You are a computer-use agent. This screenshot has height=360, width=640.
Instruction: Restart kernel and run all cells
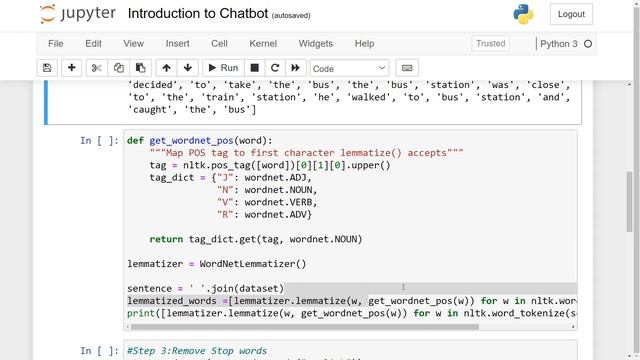pos(296,68)
